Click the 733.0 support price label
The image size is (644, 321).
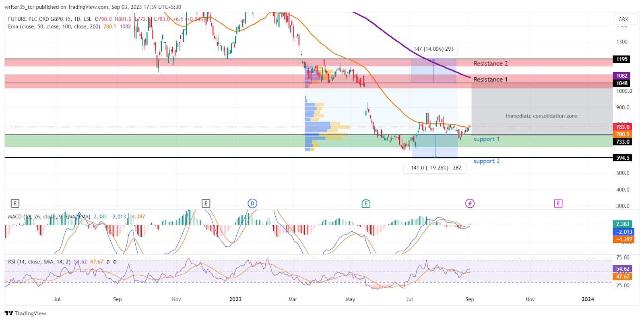[622, 142]
